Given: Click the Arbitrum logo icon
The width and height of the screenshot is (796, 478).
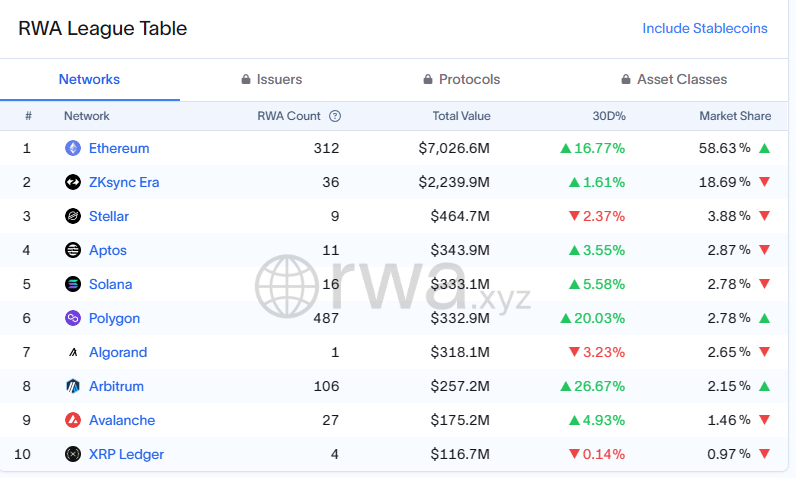Looking at the screenshot, I should (73, 386).
